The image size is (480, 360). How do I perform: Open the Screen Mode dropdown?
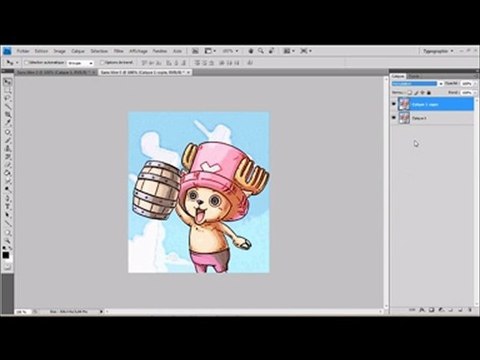coord(306,51)
